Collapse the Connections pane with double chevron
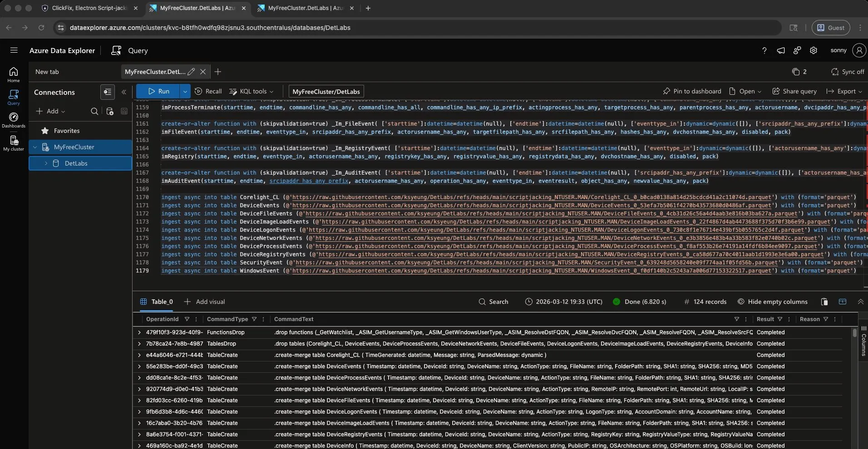Viewport: 868px width, 449px height. pos(123,92)
